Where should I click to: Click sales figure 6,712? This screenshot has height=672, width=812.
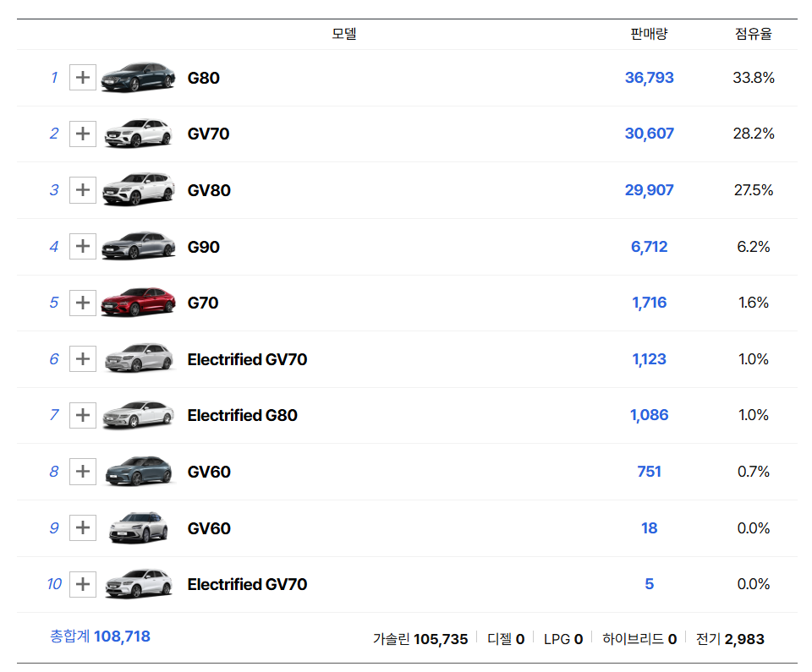pyautogui.click(x=650, y=247)
